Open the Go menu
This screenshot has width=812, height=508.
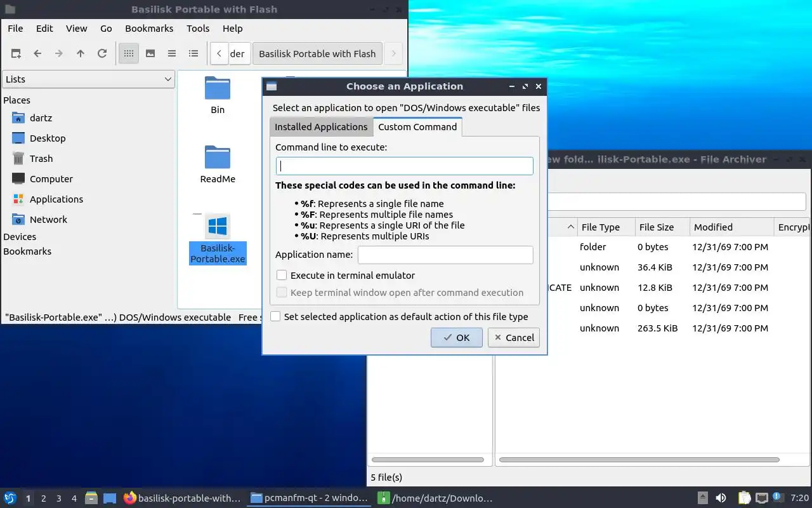tap(106, 29)
